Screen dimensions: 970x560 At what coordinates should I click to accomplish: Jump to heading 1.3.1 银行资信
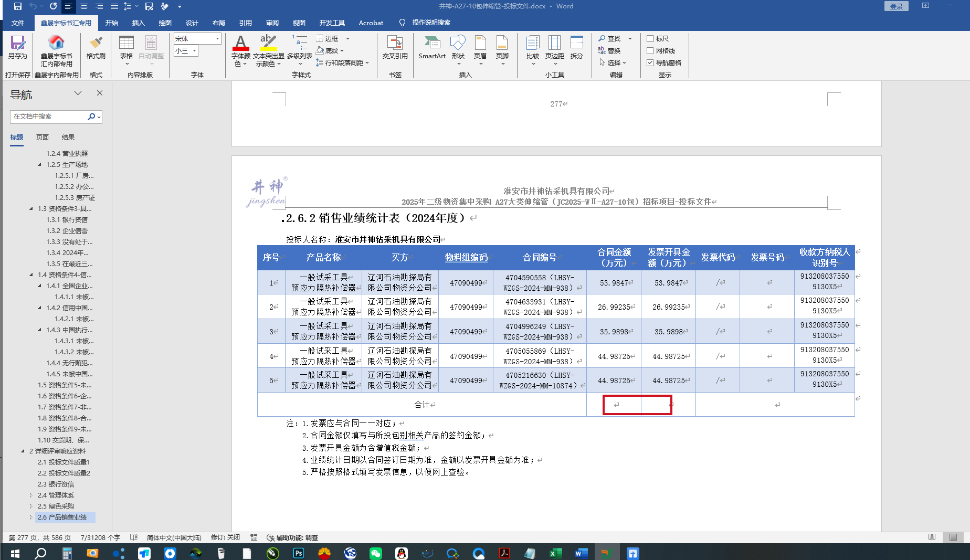point(67,220)
